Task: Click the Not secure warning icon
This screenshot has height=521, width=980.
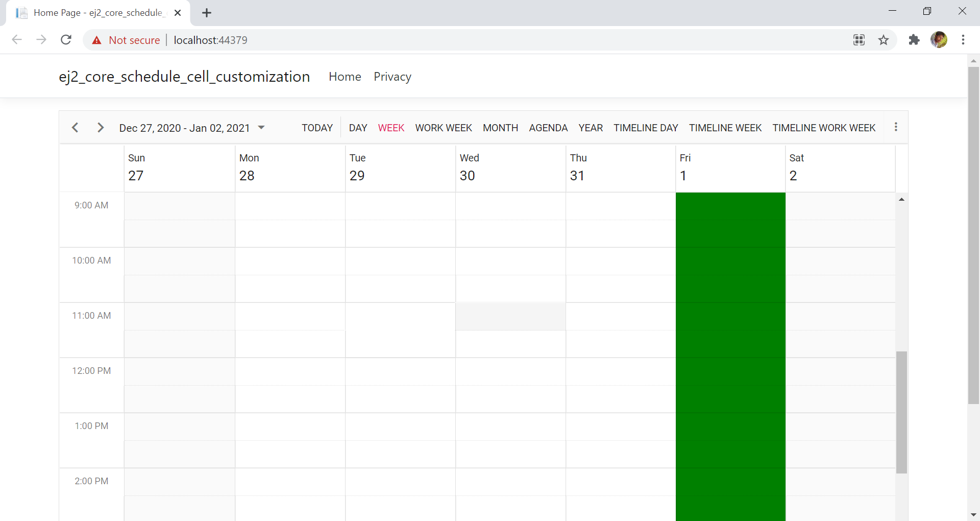Action: coord(97,40)
